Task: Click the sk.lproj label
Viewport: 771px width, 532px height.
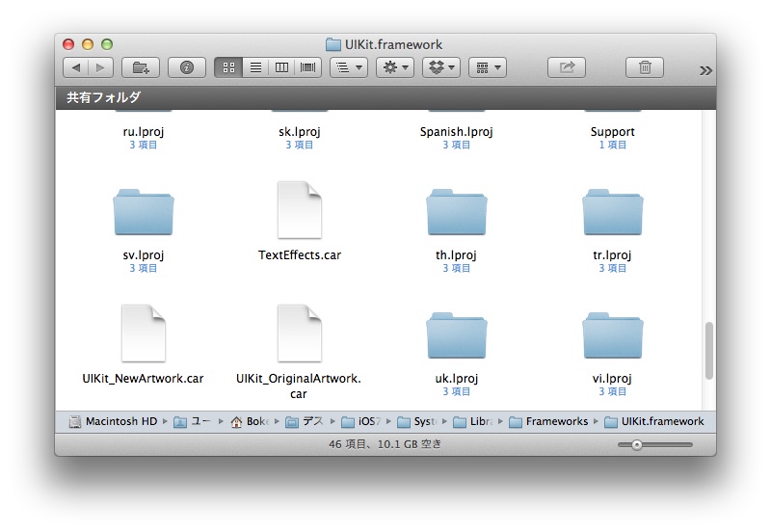Action: pos(300,132)
